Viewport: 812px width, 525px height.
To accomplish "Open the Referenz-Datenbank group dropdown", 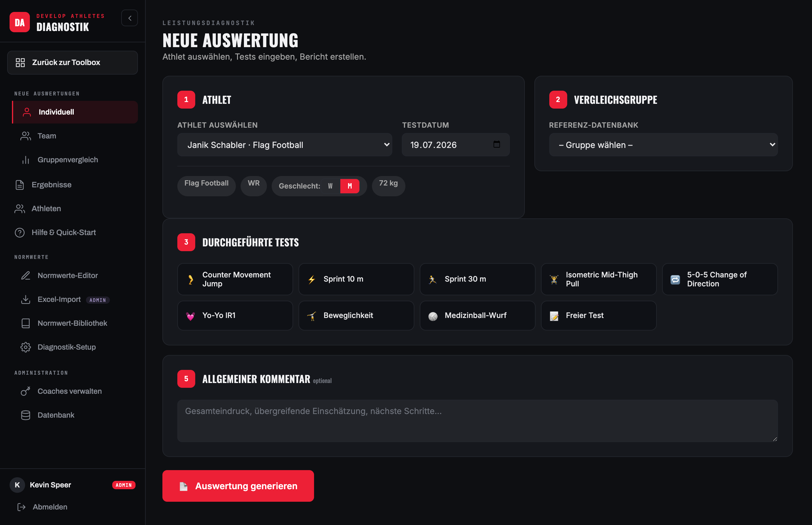I will tap(663, 145).
